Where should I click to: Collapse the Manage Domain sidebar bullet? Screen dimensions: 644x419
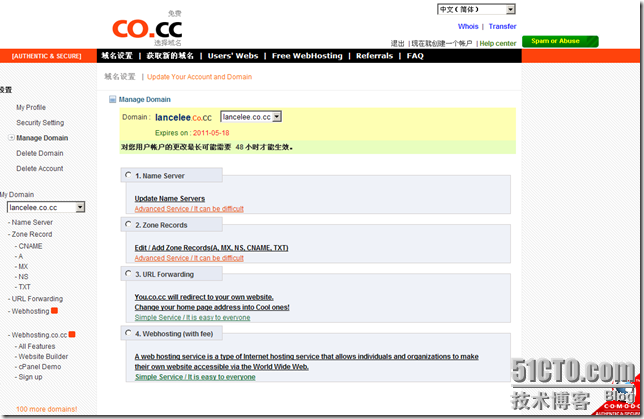click(12, 138)
